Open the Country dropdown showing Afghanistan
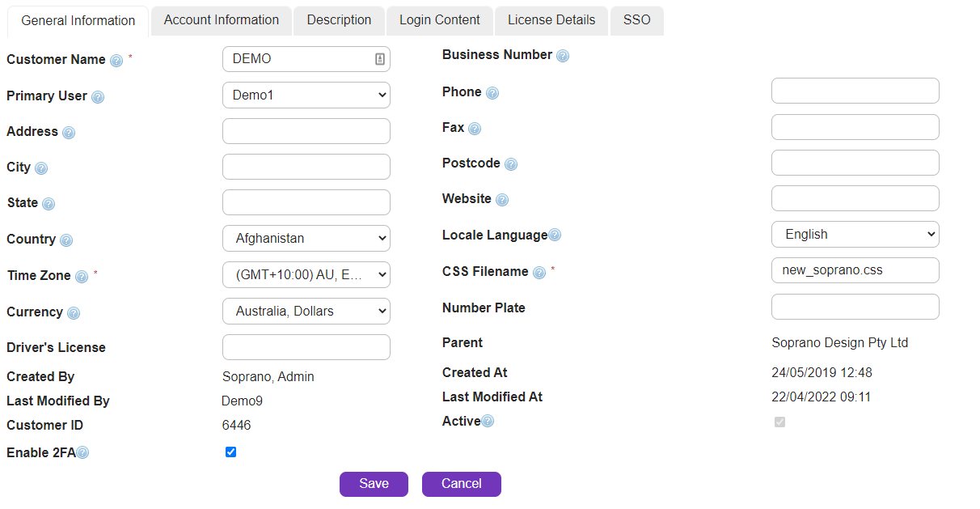This screenshot has width=980, height=509. click(306, 239)
